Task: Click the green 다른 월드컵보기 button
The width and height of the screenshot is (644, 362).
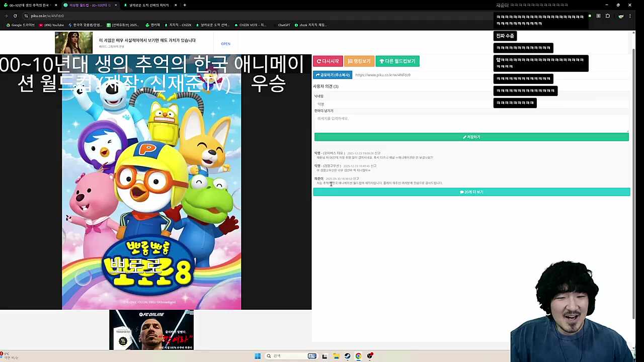Action: pyautogui.click(x=397, y=61)
